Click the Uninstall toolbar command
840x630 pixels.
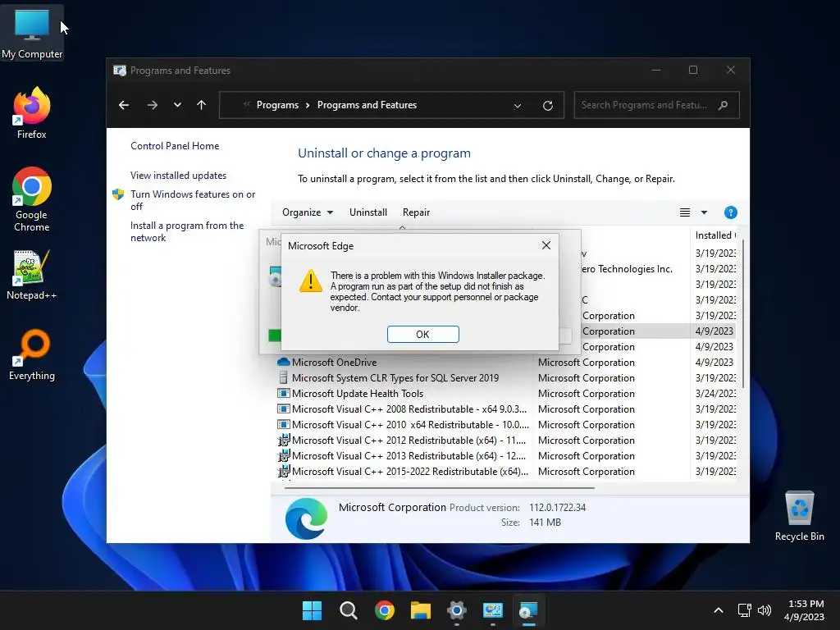(x=368, y=212)
